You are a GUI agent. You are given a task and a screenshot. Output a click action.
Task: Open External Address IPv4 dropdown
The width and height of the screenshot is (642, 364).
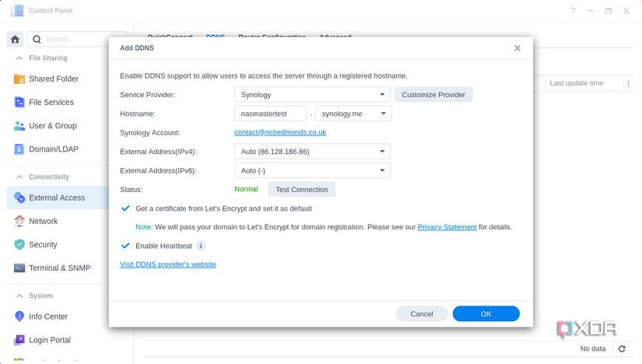pos(312,152)
